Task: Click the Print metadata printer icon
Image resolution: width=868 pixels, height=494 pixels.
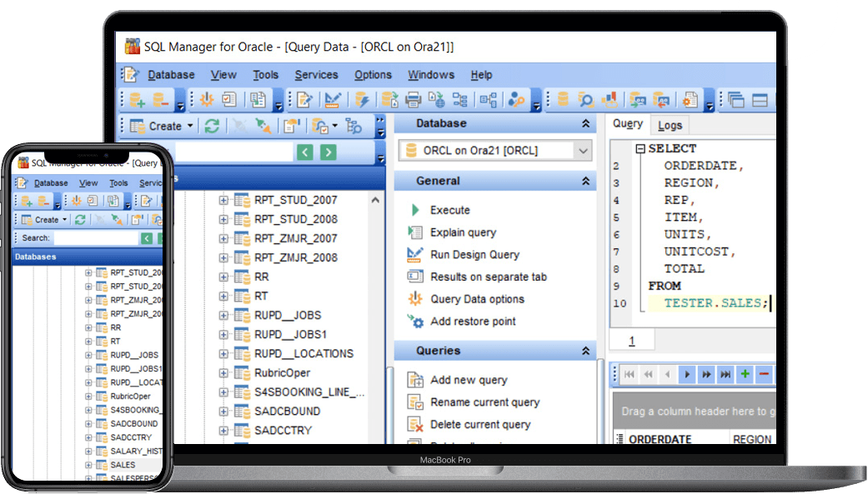Action: pos(413,100)
